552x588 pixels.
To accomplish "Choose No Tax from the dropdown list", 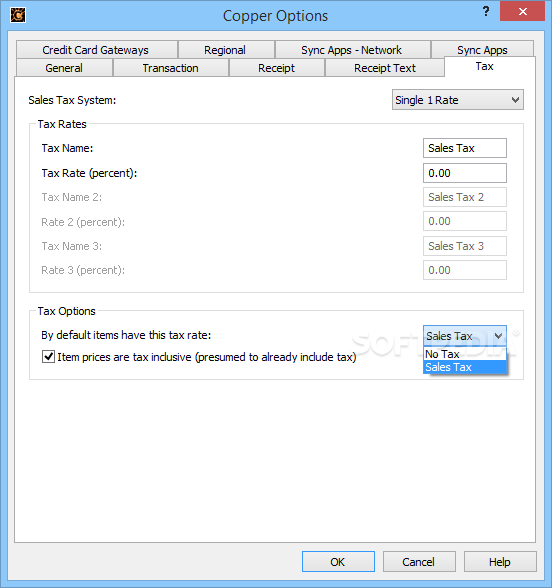I will (x=465, y=354).
